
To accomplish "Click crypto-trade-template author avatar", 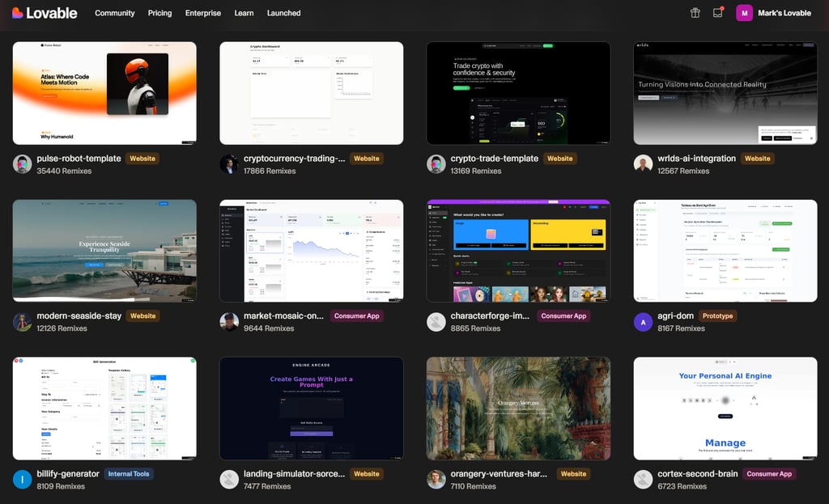I will click(x=436, y=164).
